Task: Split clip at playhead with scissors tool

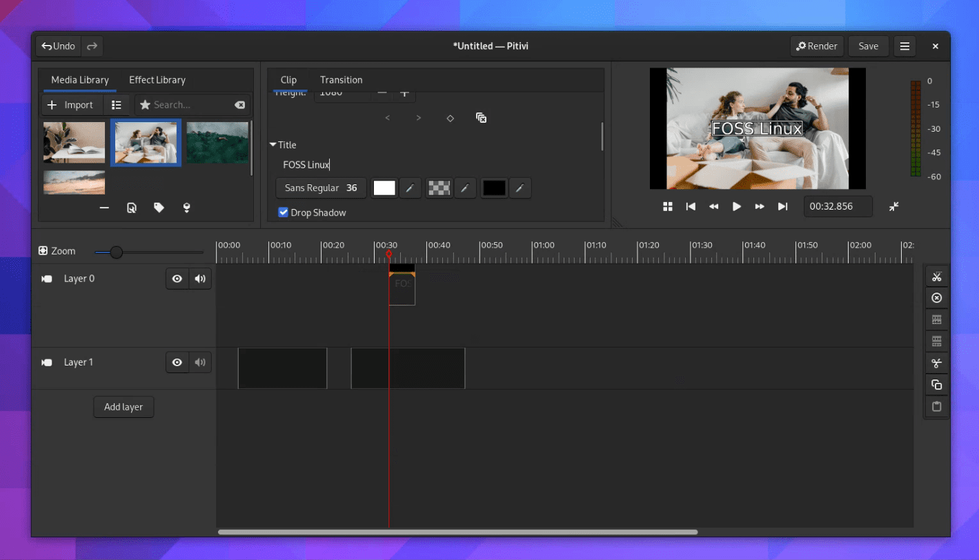Action: point(936,277)
